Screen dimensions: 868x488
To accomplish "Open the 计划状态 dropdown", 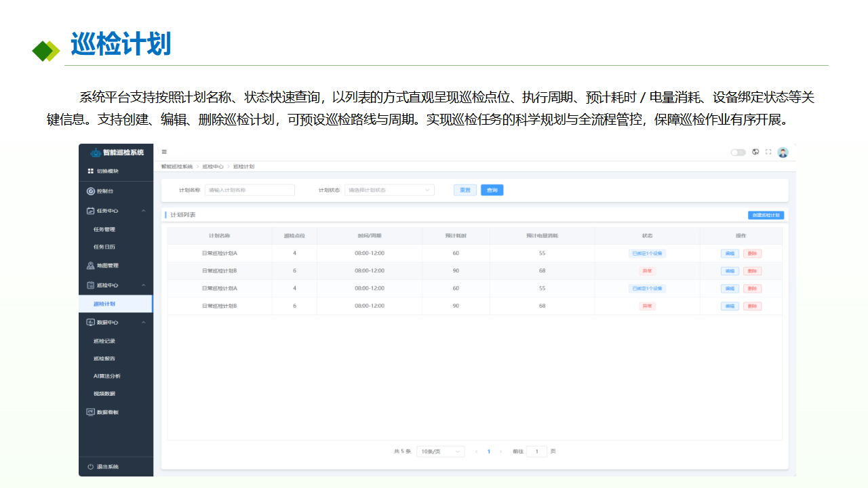I will point(389,190).
